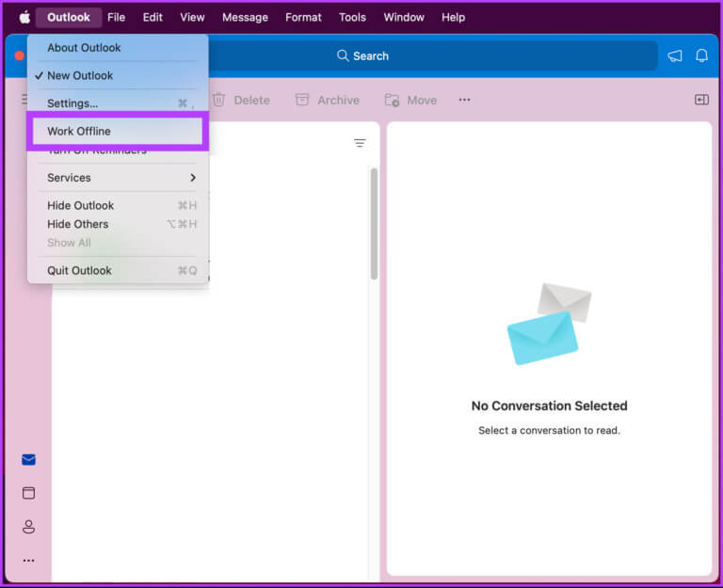
Task: Open the View menu
Action: pos(192,18)
